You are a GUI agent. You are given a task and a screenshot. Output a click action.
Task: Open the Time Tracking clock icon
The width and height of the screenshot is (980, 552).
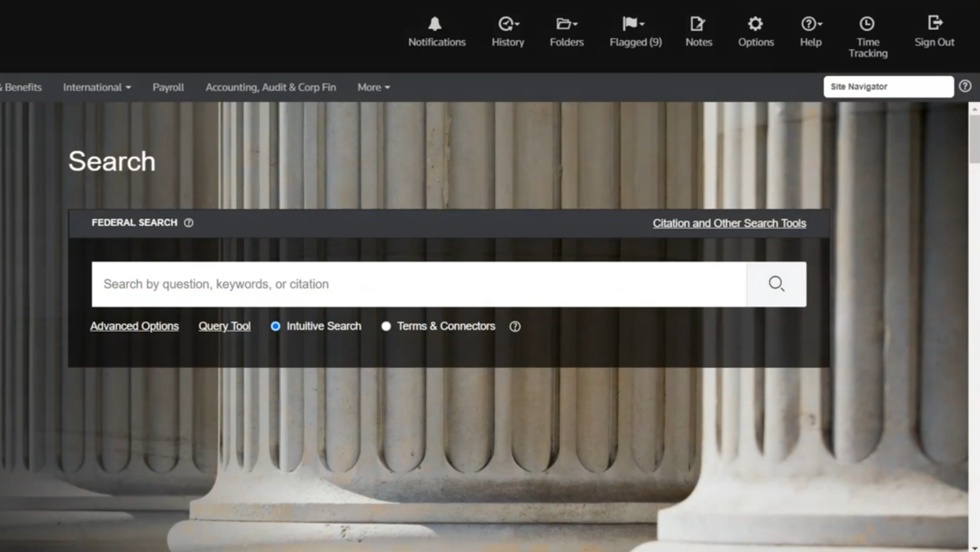pos(867,24)
